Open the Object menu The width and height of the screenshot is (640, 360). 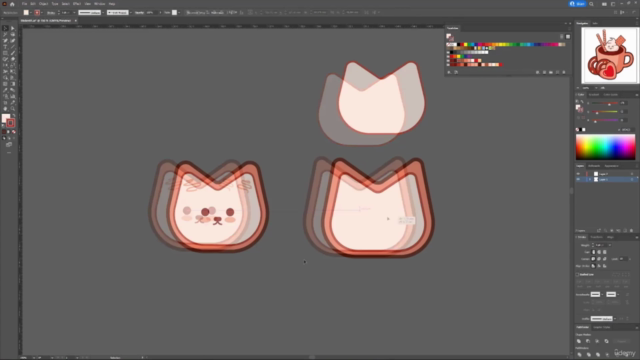tap(43, 4)
